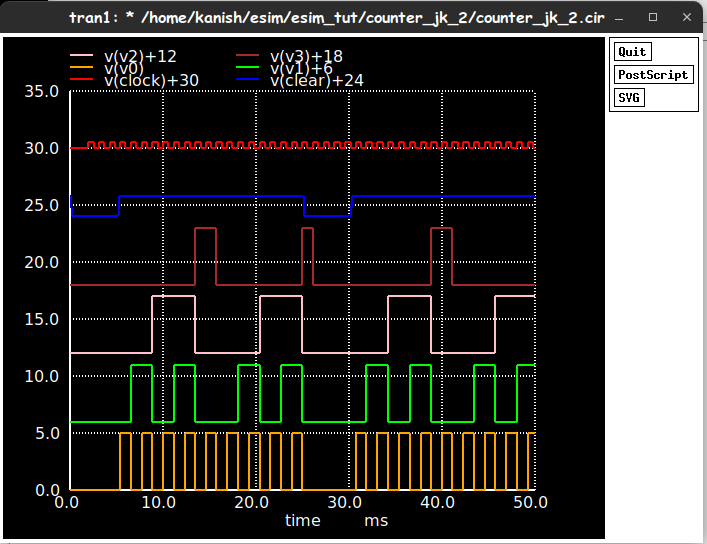Viewport: 707px width, 544px height.
Task: Click the ms unit label
Action: coord(376,521)
